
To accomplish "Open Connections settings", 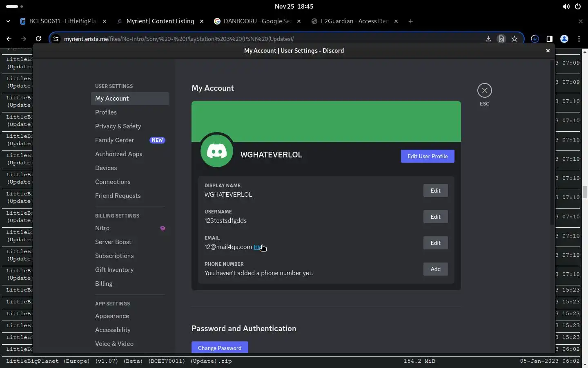I will [130, 182].
